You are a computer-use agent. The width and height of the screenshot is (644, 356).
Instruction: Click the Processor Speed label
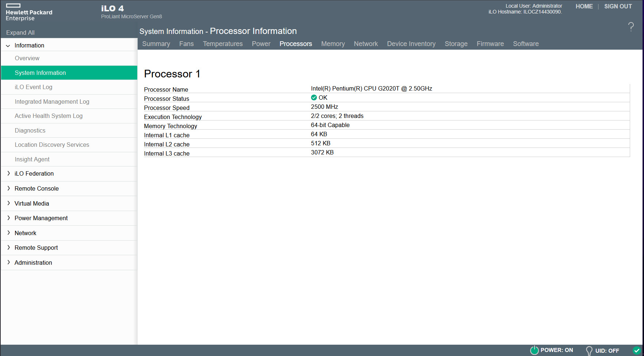(167, 108)
